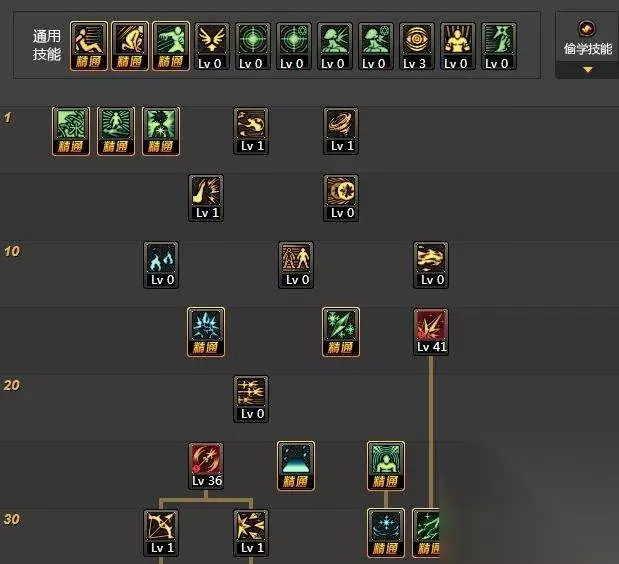619x564 pixels.
Task: Select the first green crosshair general skill
Action: coord(253,46)
